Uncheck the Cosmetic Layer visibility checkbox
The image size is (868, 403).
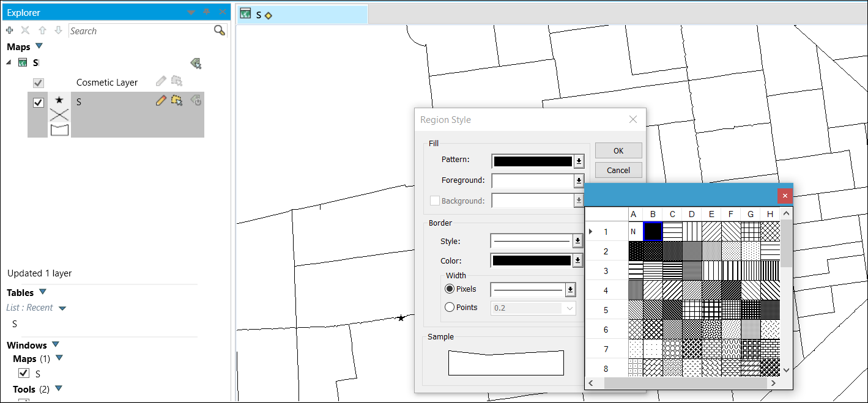(39, 82)
